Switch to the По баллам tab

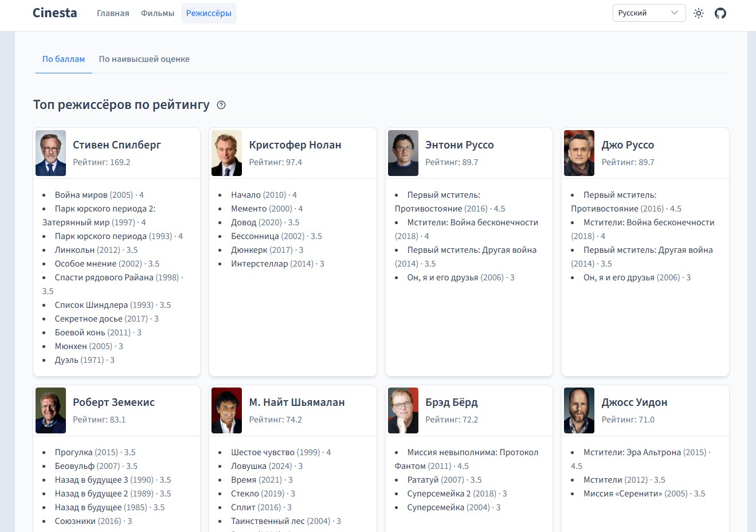64,59
